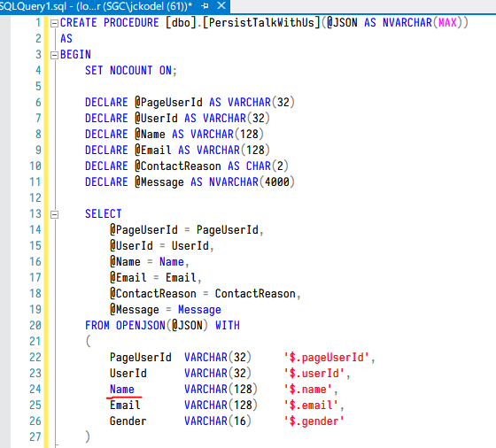Click 'UserId,' on line 15

point(193,246)
